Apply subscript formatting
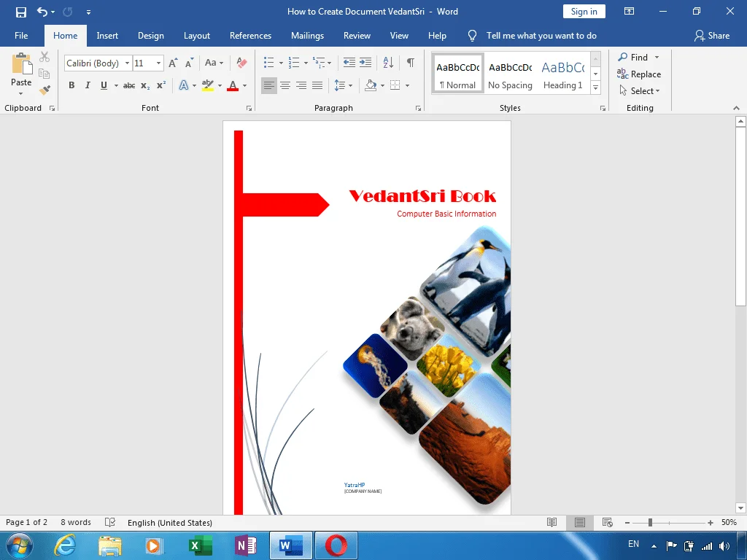The width and height of the screenshot is (747, 560). pyautogui.click(x=145, y=86)
